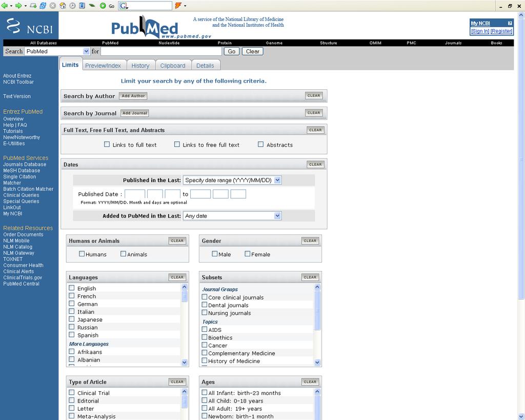
Task: Clear the Dates section
Action: coord(315,165)
